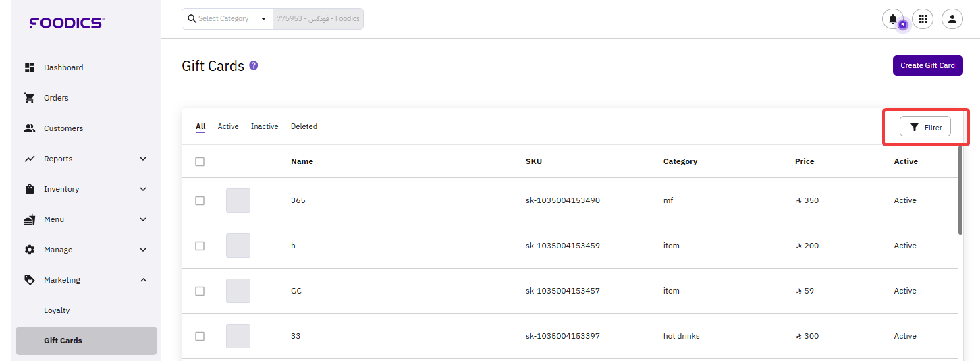The height and width of the screenshot is (361, 980).
Task: Click the Customers people icon
Action: (30, 128)
